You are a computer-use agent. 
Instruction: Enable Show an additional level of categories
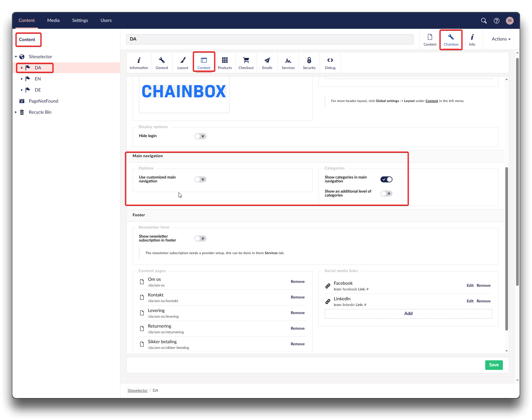tap(386, 193)
